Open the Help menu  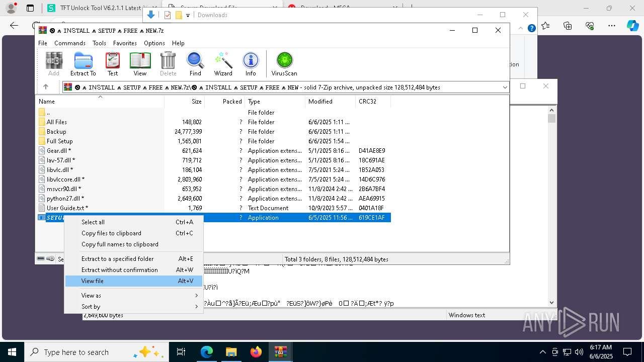tap(178, 43)
